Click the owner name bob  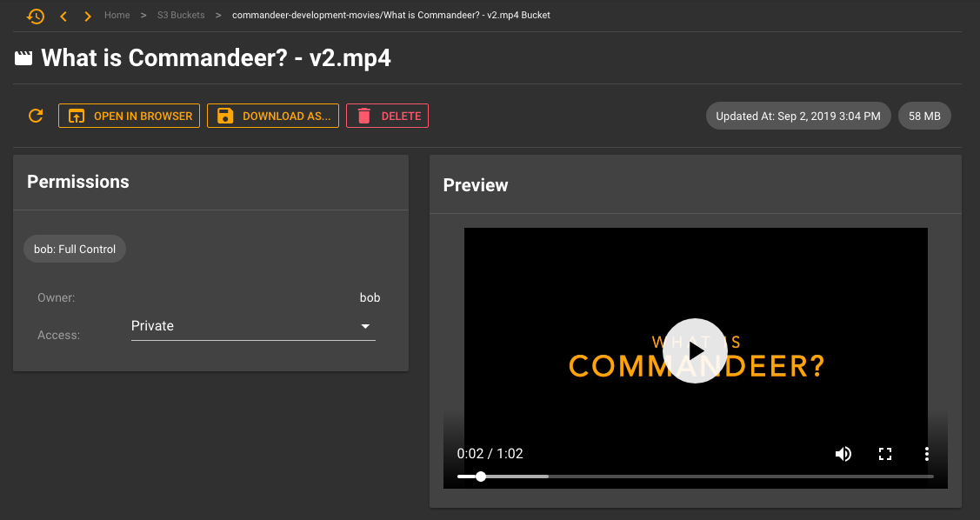tap(370, 297)
